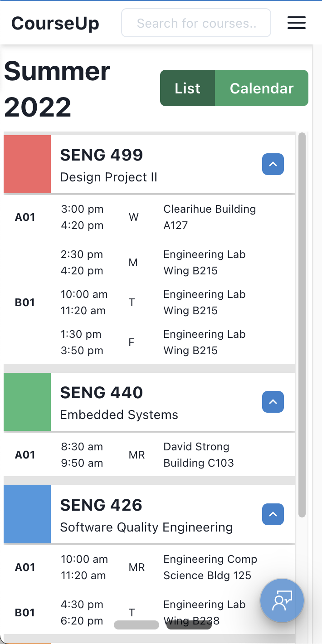The height and width of the screenshot is (644, 322).
Task: Select section A01 of SENG 499
Action: [x=25, y=217]
